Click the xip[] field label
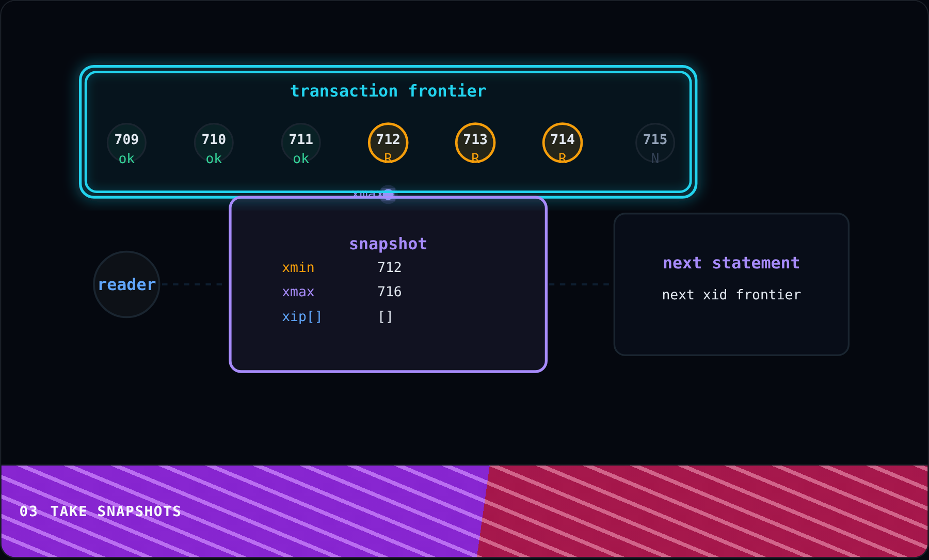This screenshot has height=560, width=929. click(x=302, y=316)
